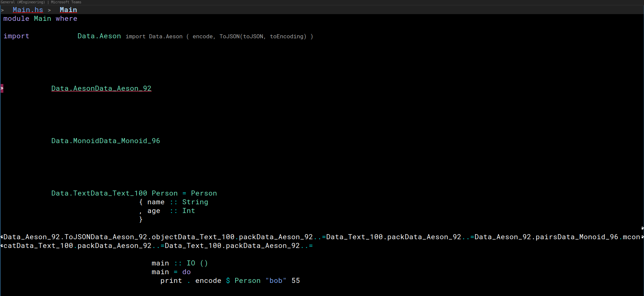The image size is (644, 296).
Task: Click the 'age' record field
Action: click(154, 211)
